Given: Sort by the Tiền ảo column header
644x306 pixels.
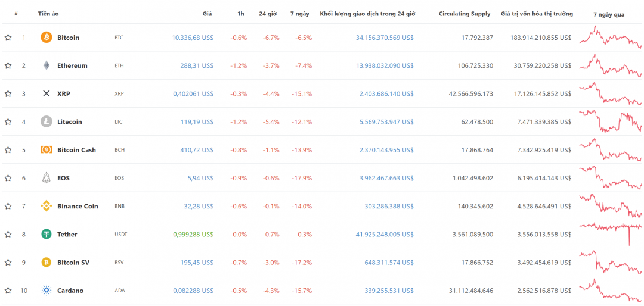Looking at the screenshot, I should tap(48, 14).
